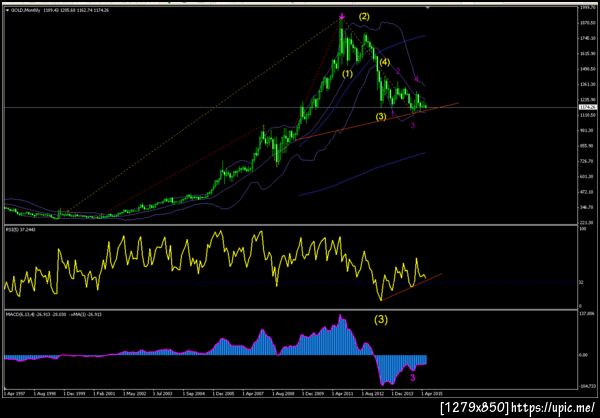Open the upic.me link

(553, 408)
